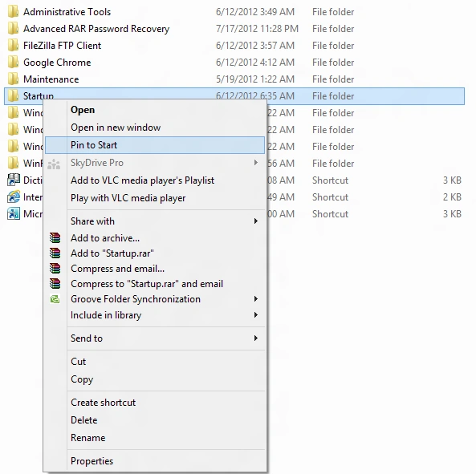This screenshot has height=474, width=476.
Task: Click the date 5/19/2012 1:22 AM
Action: 255,79
